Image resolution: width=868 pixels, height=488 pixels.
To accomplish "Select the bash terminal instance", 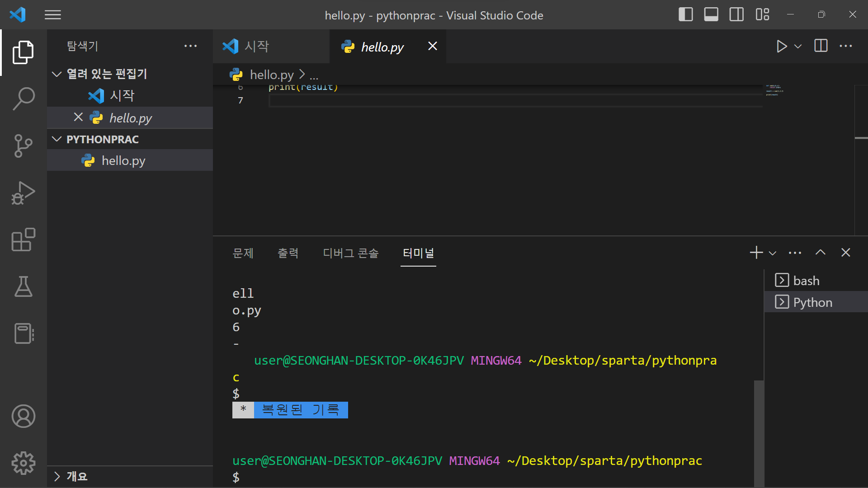I will (816, 281).
